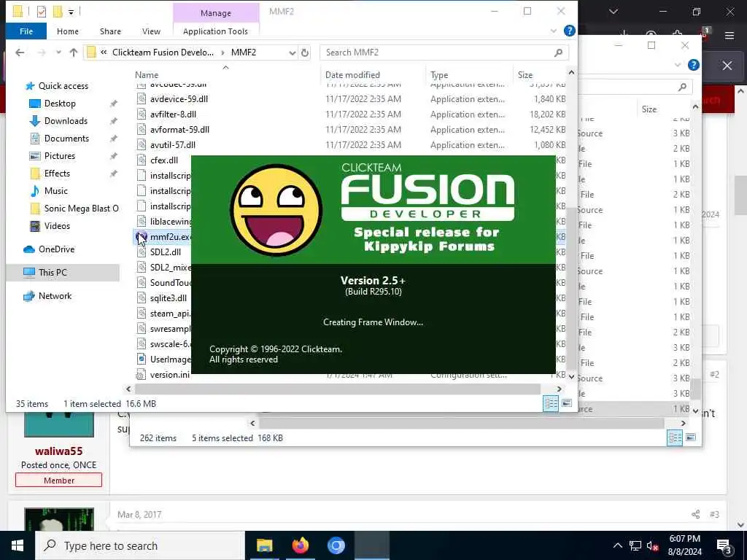747x560 pixels.
Task: Select This PC in navigation pane
Action: pyautogui.click(x=53, y=273)
